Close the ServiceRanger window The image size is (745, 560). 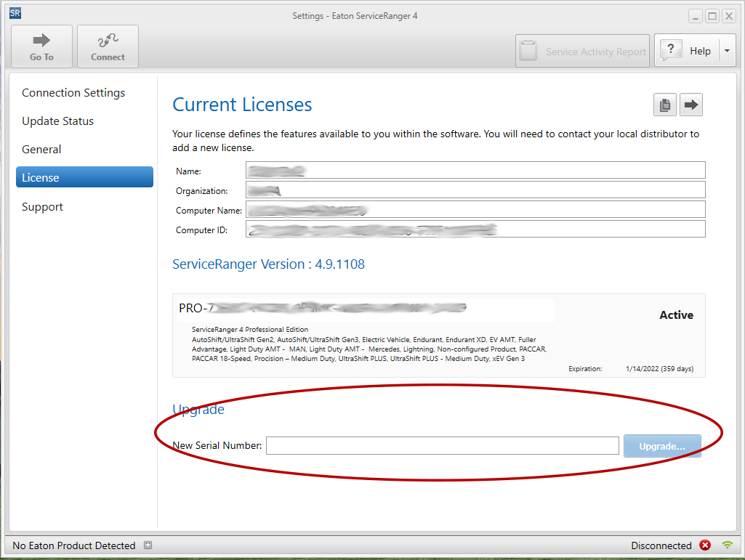pyautogui.click(x=729, y=17)
